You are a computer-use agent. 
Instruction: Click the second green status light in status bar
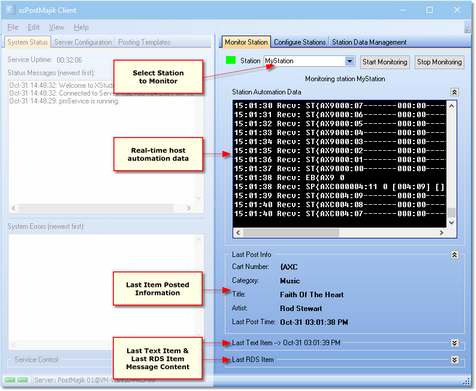(x=23, y=380)
